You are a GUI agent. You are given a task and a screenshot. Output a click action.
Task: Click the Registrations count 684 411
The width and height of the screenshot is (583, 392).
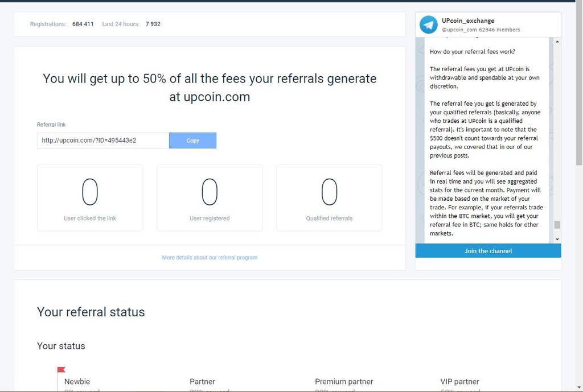point(83,24)
